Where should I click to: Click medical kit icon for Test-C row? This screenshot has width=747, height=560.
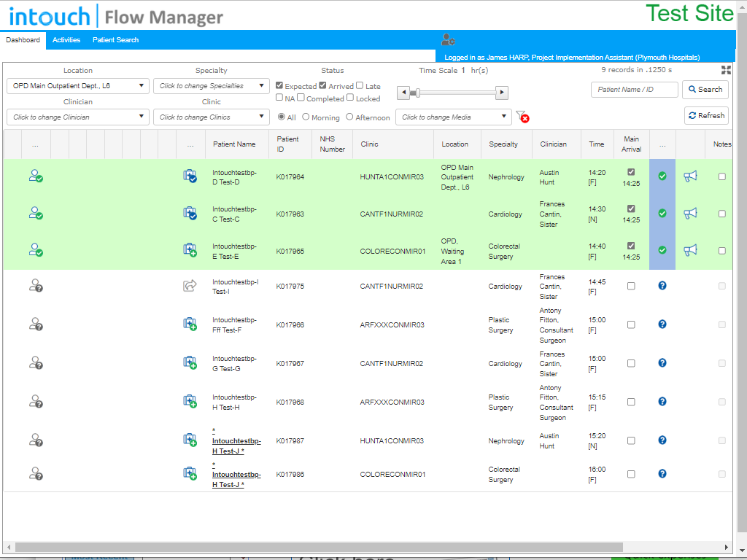click(190, 213)
